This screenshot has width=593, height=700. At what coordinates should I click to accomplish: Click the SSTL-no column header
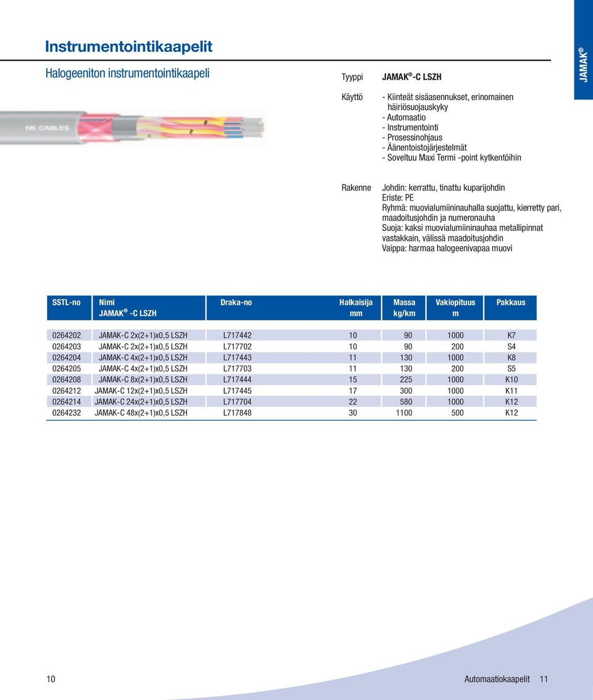pos(69,307)
